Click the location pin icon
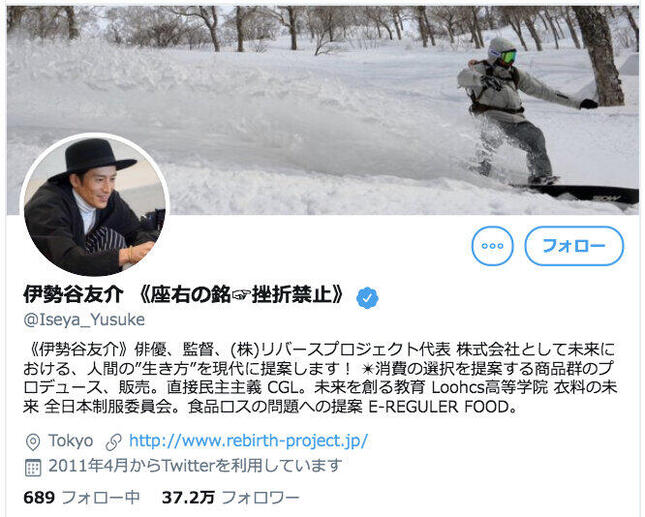 pyautogui.click(x=33, y=442)
